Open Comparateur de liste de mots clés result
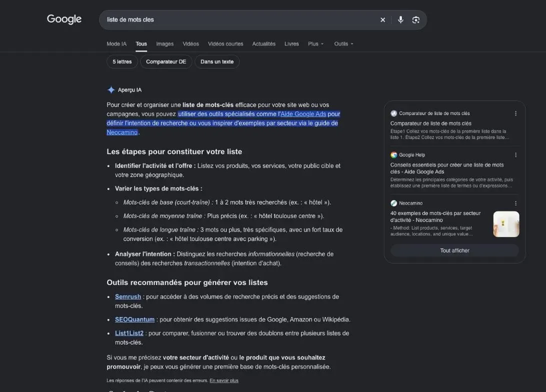Image resolution: width=546 pixels, height=392 pixels. point(431,123)
